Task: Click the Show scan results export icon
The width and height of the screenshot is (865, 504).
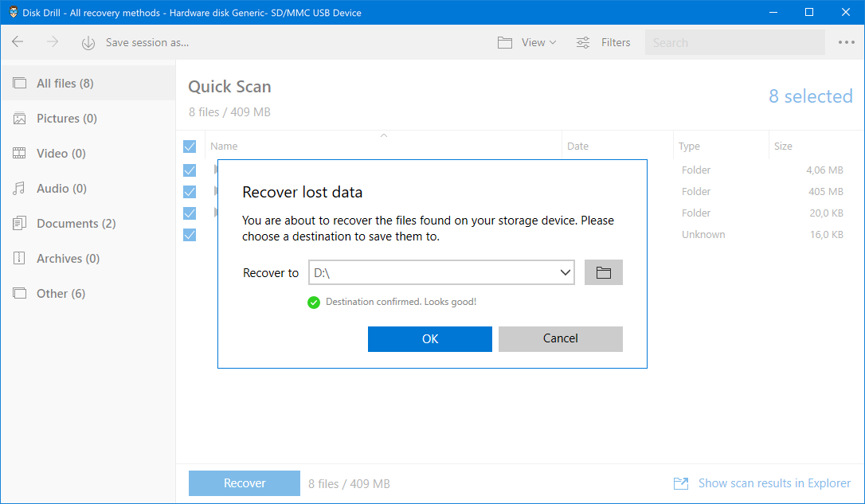Action: tap(681, 483)
